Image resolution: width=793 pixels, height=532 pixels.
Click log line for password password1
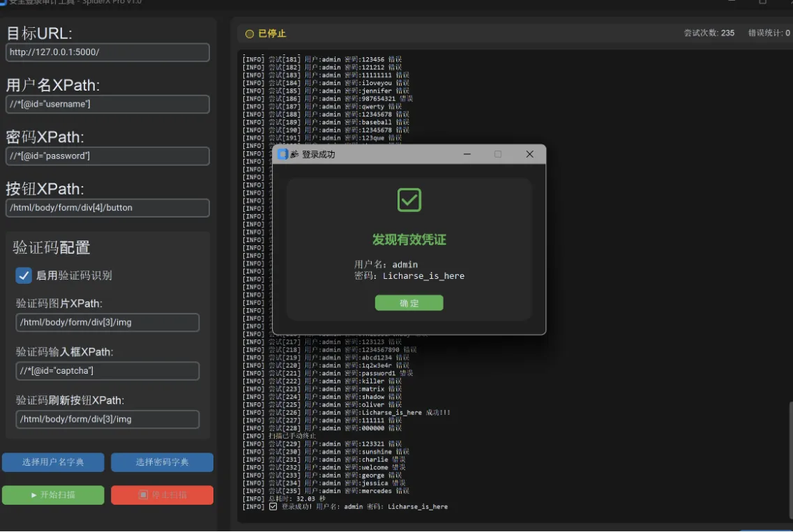coord(328,373)
